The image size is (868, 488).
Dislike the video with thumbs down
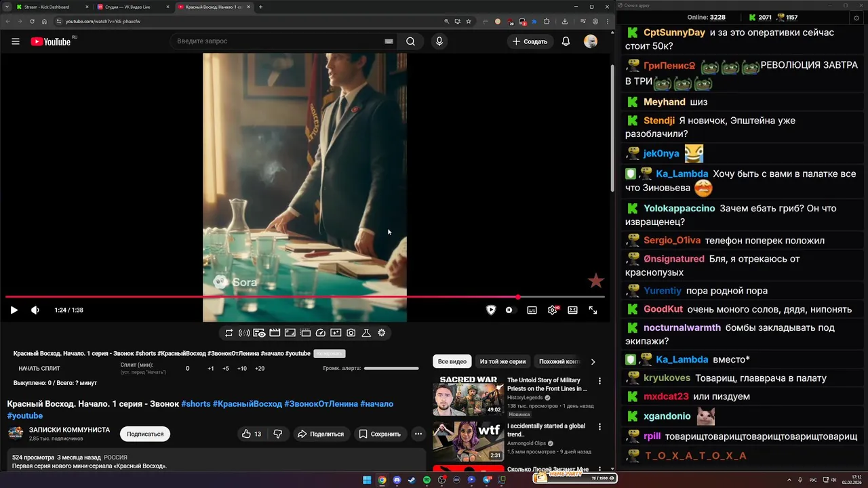point(277,434)
